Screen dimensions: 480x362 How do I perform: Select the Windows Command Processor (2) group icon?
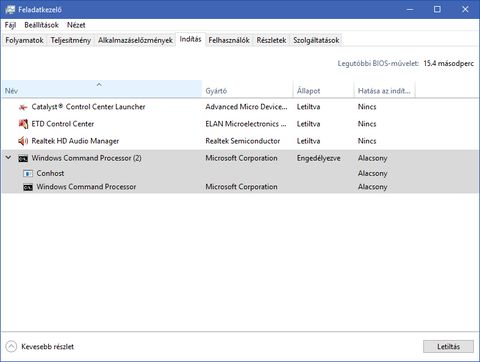23,158
